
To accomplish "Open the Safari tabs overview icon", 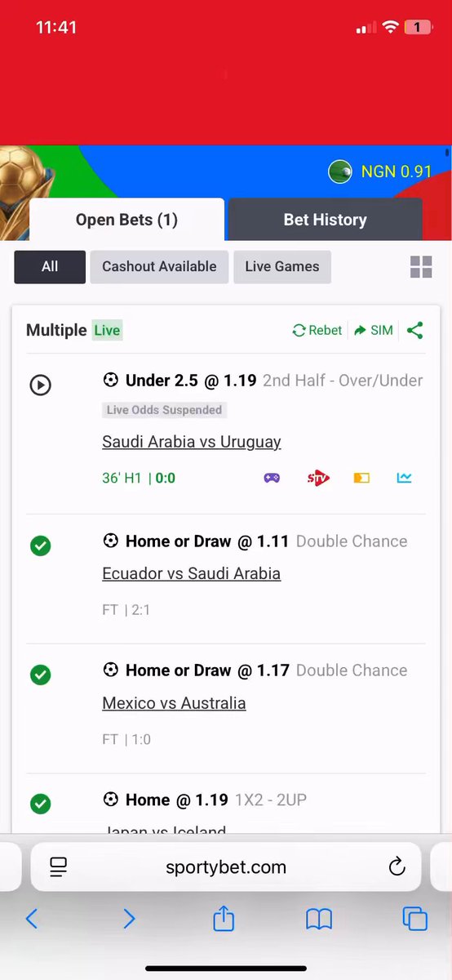I will 414,919.
